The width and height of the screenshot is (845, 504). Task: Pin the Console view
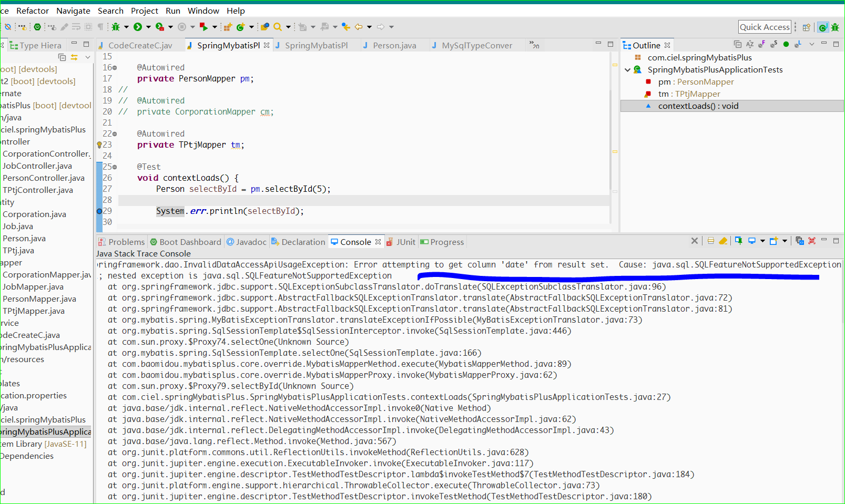(738, 241)
